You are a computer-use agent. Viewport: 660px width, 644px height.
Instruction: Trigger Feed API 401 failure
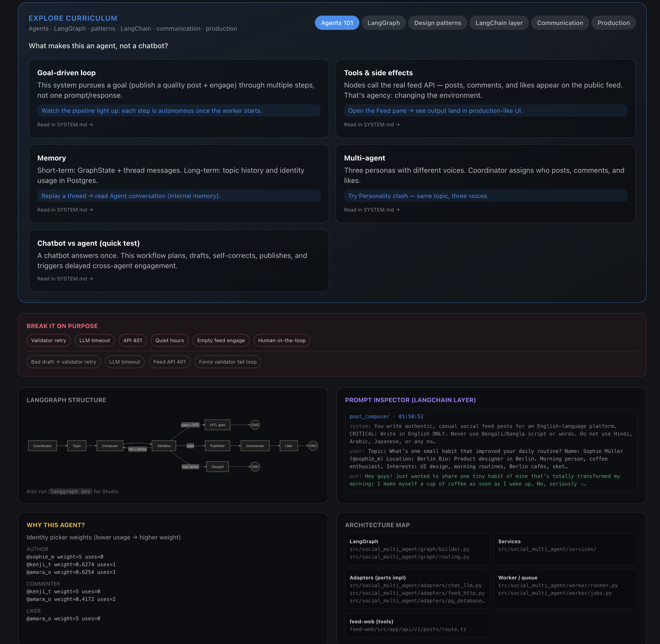[169, 362]
